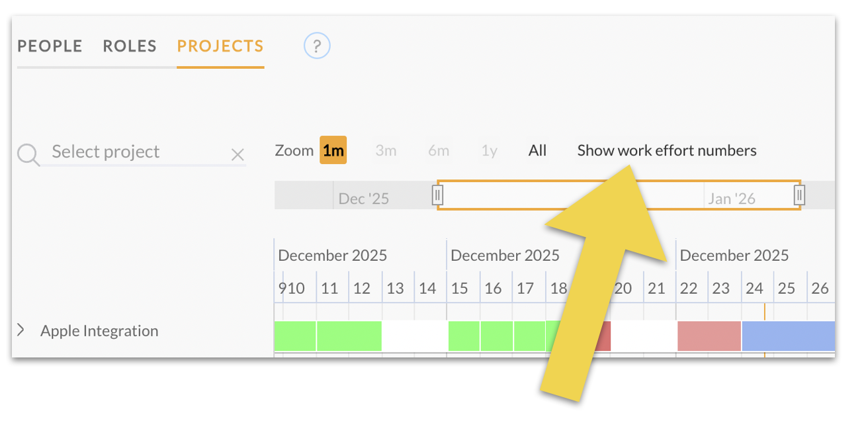868x421 pixels.
Task: Set timeline zoom to 6m
Action: 438,150
